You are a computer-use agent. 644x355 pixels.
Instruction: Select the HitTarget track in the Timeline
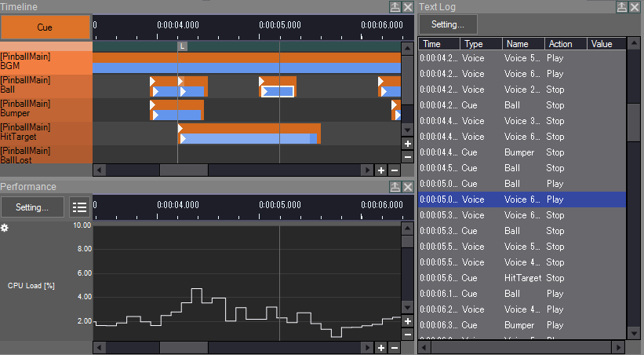coord(46,132)
